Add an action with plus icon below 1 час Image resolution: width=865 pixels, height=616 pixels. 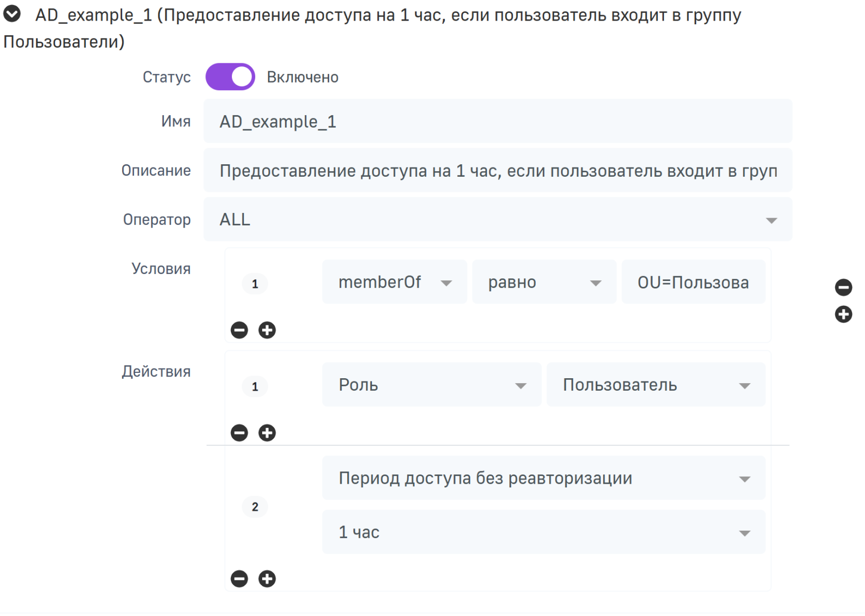[x=267, y=579]
